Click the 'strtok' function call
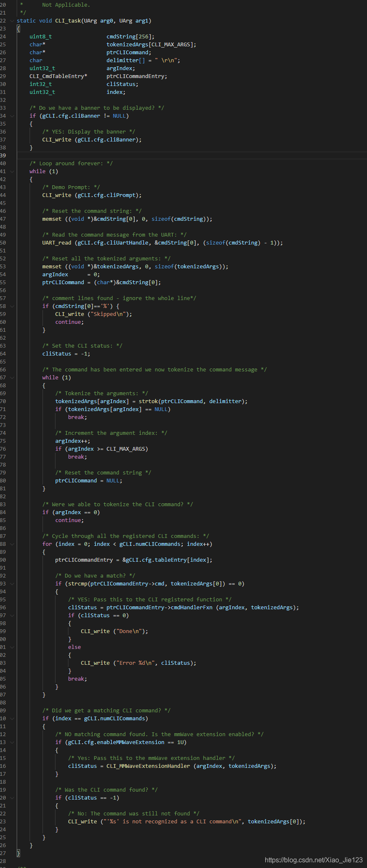Viewport: 367px width, 868px height. click(x=148, y=401)
